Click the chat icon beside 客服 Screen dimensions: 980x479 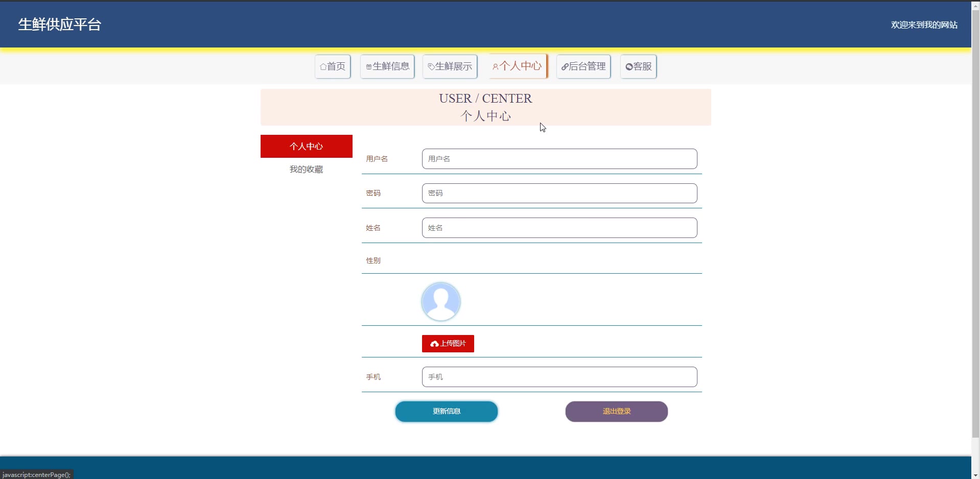(629, 67)
